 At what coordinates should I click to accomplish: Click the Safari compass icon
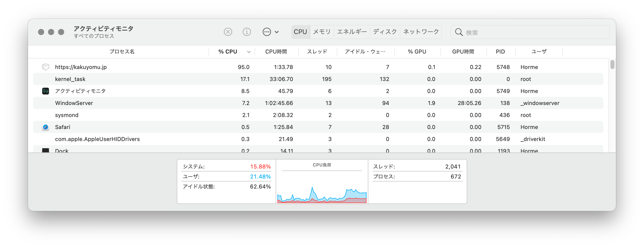pos(46,127)
